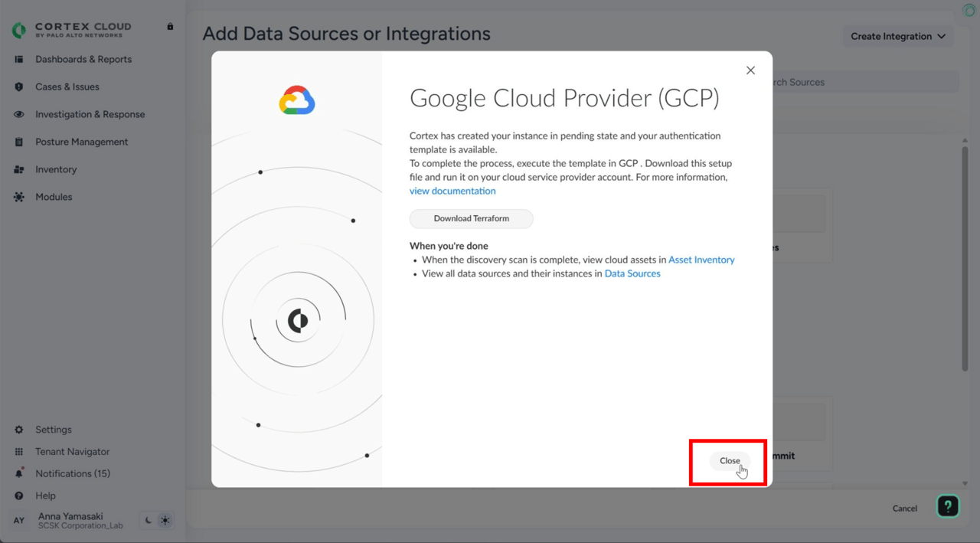This screenshot has height=543, width=980.
Task: Open Modules in sidebar
Action: coord(54,197)
